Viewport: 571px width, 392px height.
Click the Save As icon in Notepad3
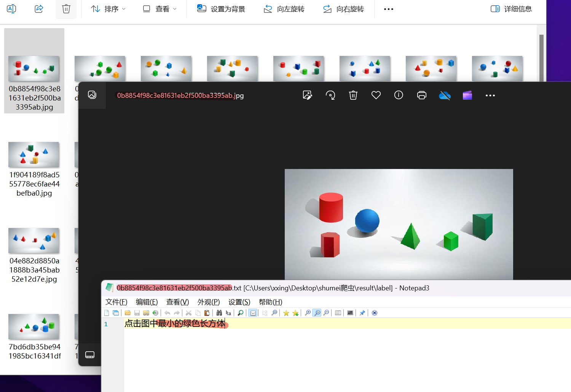coord(146,313)
